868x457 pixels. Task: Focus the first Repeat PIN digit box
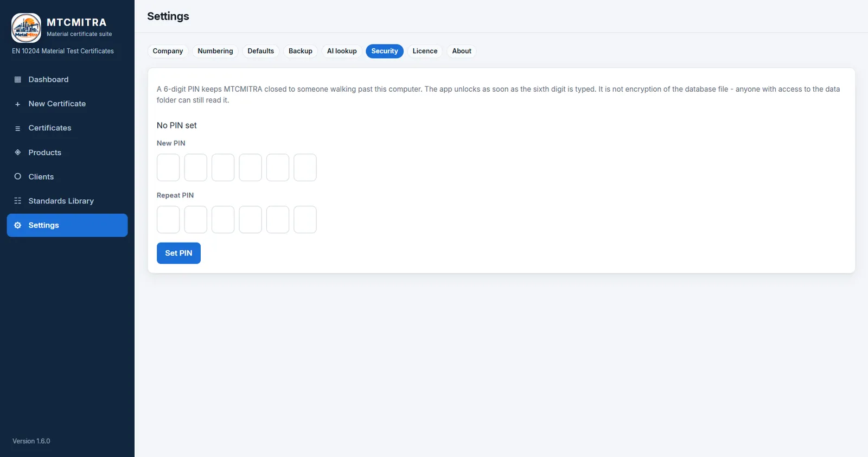[x=168, y=220]
